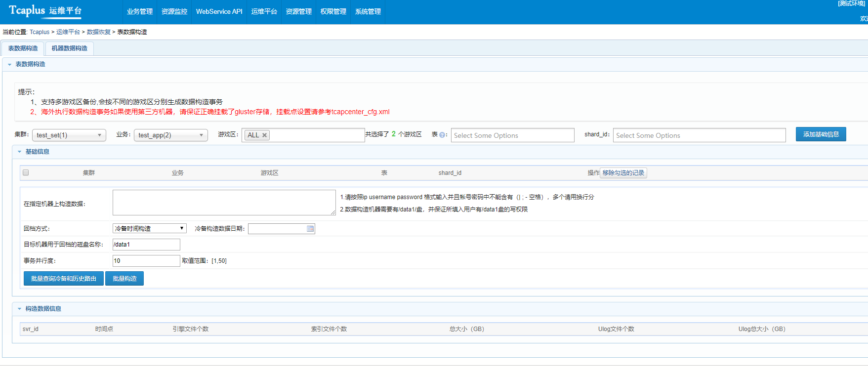Click the 数据恢复 breadcrumb link
868x377 pixels.
tap(99, 32)
